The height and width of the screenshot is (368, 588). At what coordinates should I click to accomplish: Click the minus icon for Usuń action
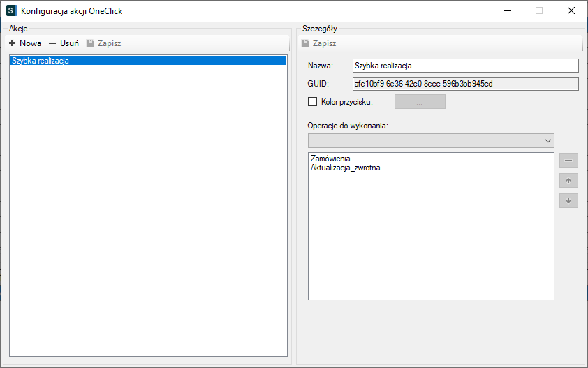pos(52,43)
